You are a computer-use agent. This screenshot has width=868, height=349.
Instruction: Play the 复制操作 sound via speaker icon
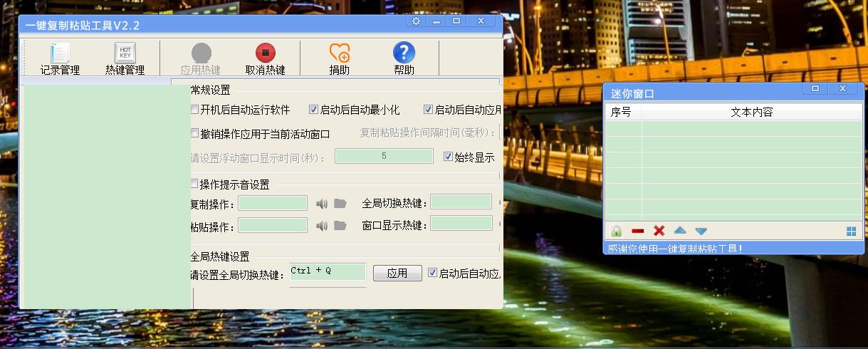tap(322, 204)
